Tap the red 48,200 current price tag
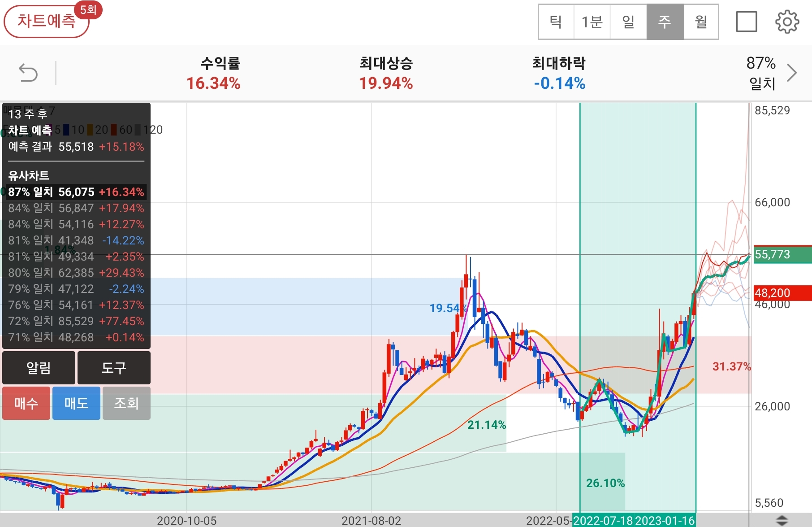The image size is (812, 527). coord(782,293)
